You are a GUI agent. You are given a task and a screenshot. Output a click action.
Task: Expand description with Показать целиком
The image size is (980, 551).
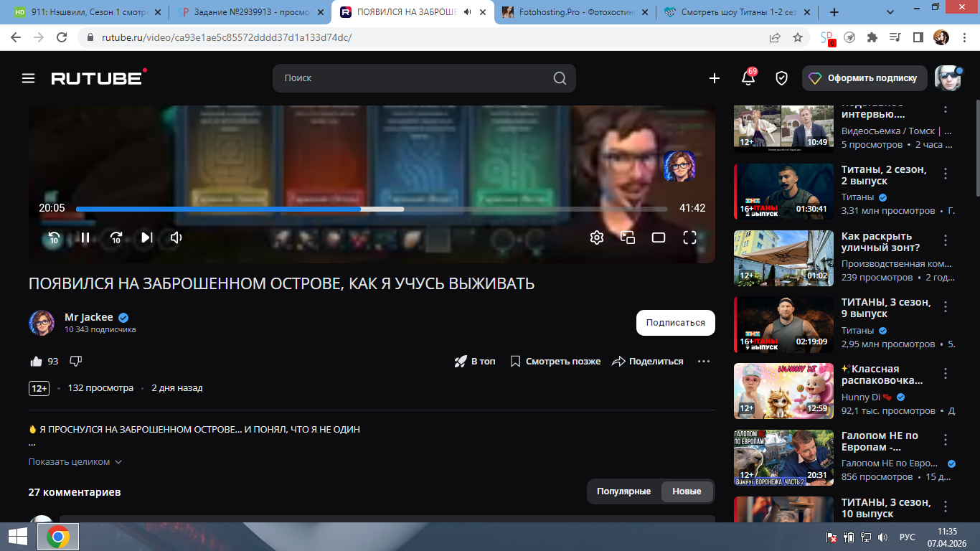(x=75, y=462)
